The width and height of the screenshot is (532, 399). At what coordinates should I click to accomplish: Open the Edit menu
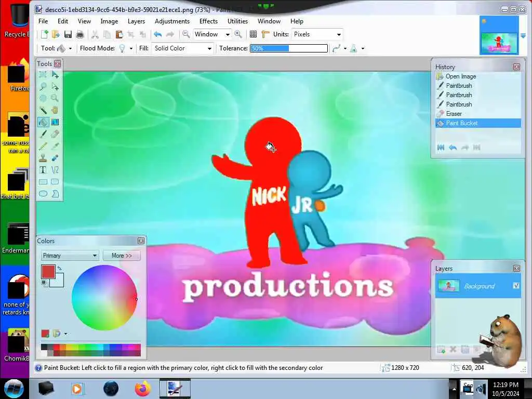pos(63,21)
